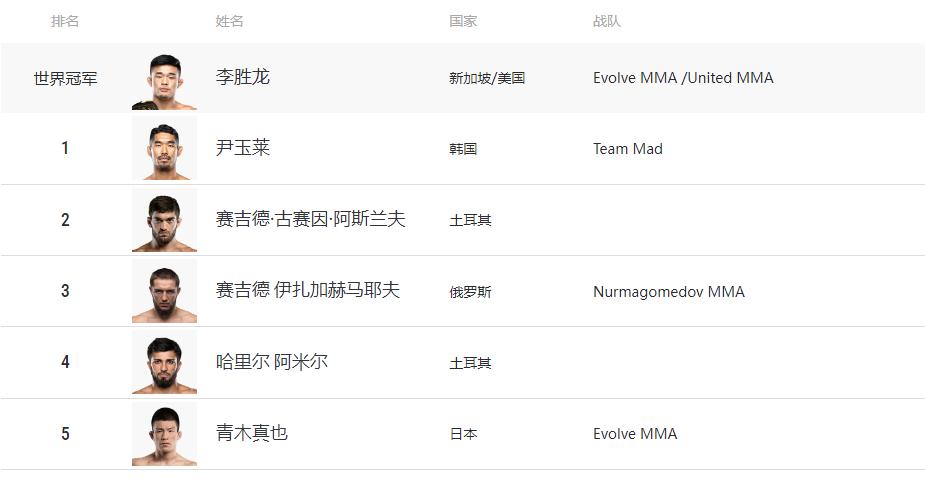Open the 李胜龙 name link
This screenshot has width=925, height=482.
[242, 77]
